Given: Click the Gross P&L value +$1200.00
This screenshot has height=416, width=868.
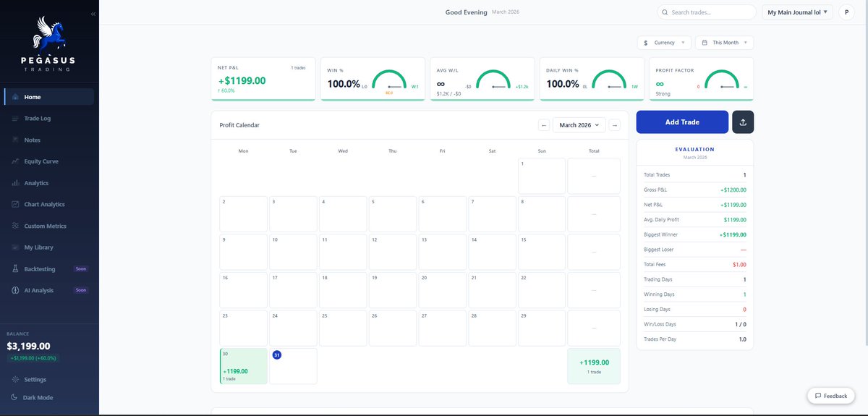Looking at the screenshot, I should [x=733, y=190].
